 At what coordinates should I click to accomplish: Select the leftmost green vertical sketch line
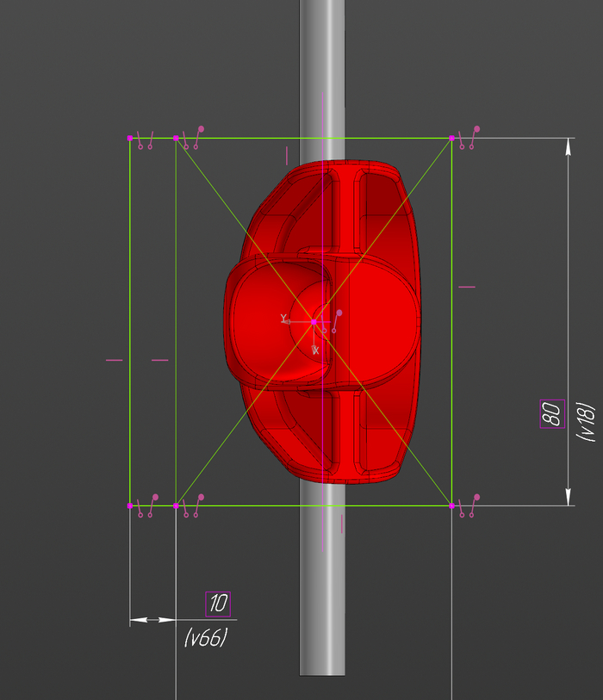(130, 258)
